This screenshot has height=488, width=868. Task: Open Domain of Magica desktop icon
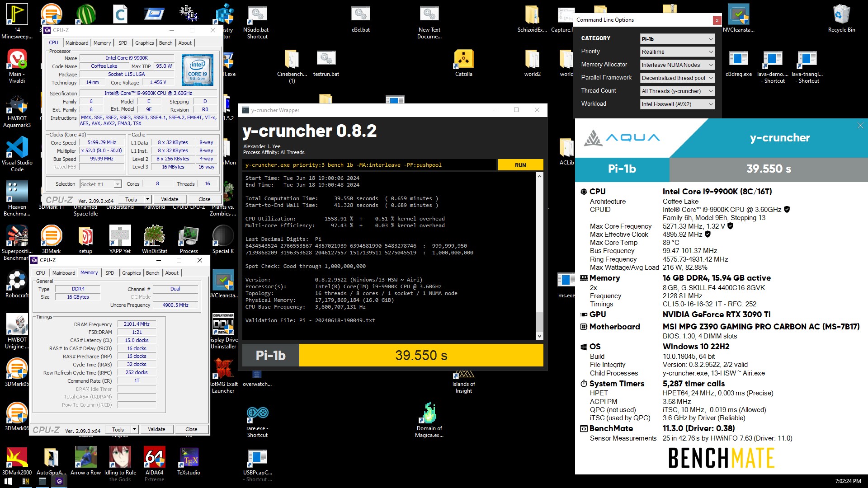coord(429,420)
